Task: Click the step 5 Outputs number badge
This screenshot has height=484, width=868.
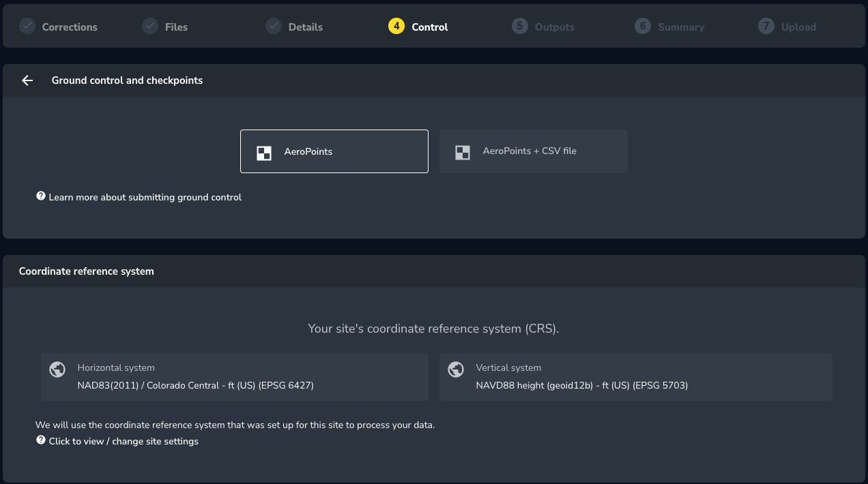Action: [x=520, y=26]
